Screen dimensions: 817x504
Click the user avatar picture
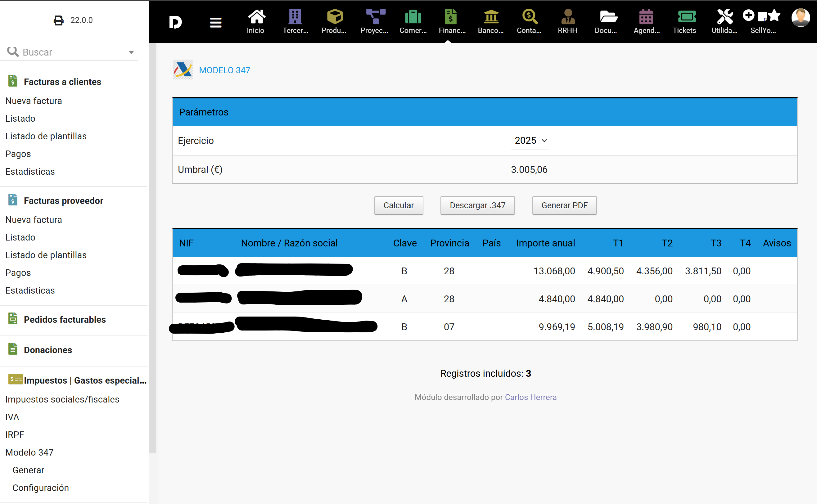801,18
